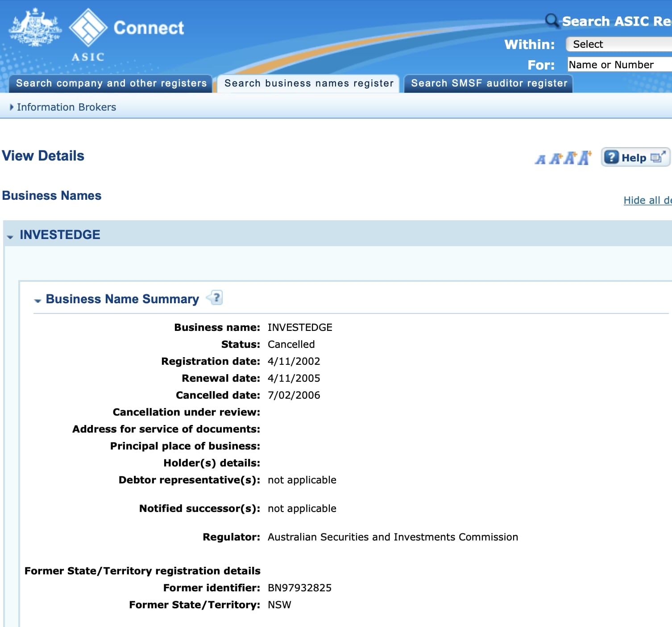
Task: Select Debtor representative(s) not applicable value
Action: pyautogui.click(x=302, y=480)
